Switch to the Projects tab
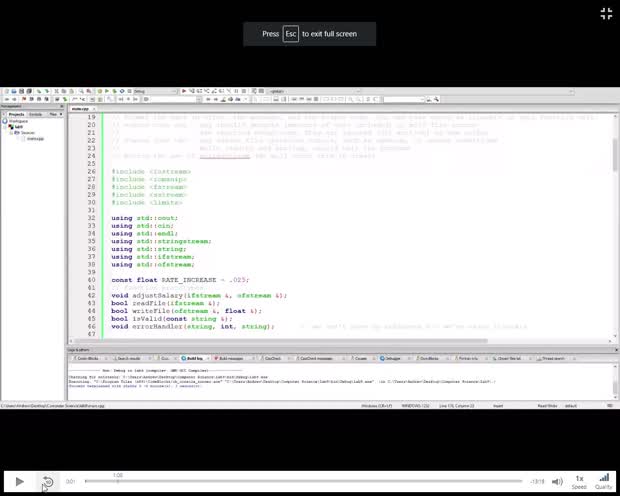Image resolution: width=620 pixels, height=496 pixels. [x=16, y=114]
